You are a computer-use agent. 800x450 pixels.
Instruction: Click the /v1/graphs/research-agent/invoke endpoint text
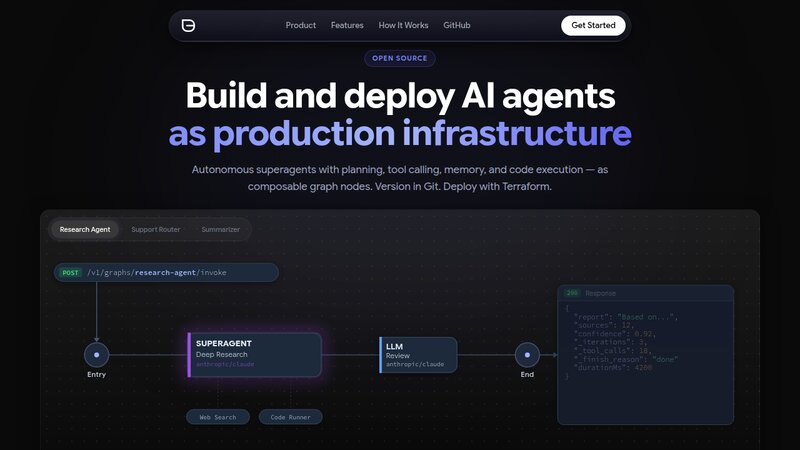tap(157, 272)
